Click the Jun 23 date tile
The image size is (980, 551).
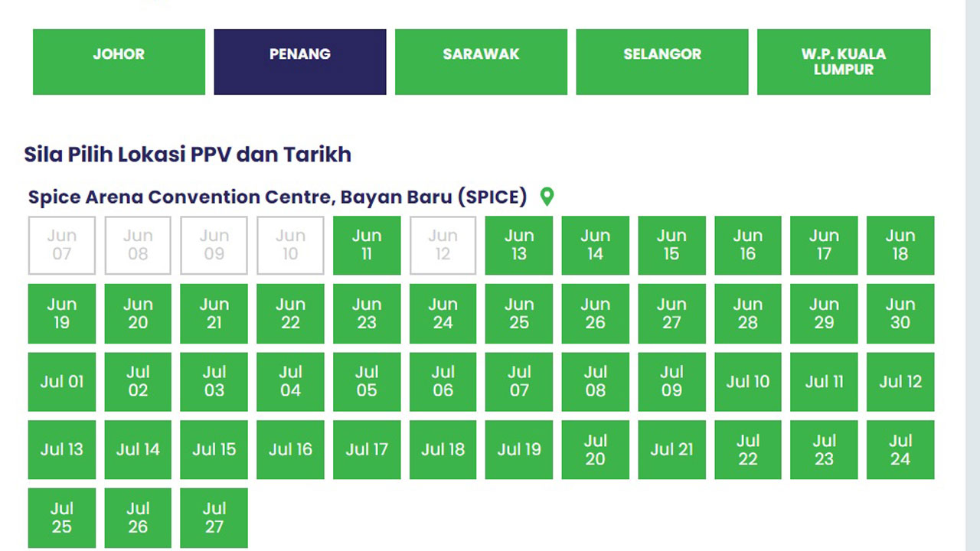coord(367,314)
